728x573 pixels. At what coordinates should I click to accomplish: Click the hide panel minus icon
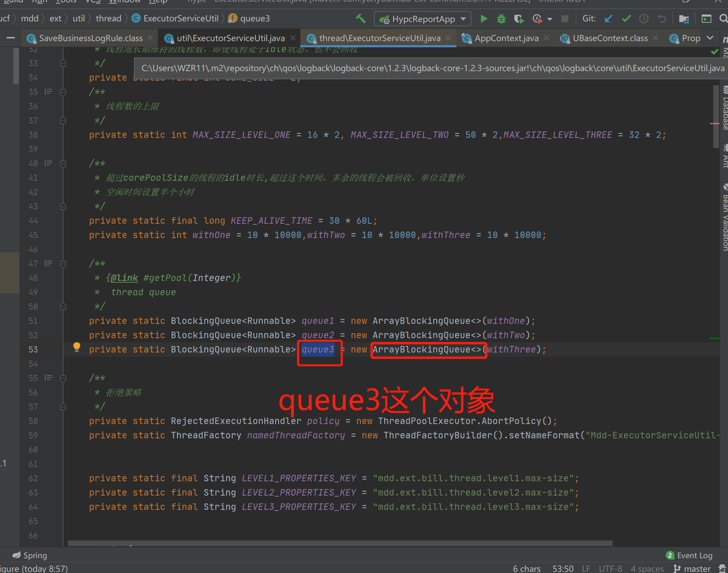11,38
